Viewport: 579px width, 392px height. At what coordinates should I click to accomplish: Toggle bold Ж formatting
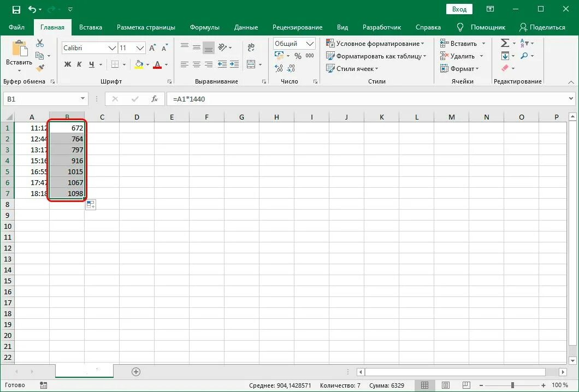coord(68,64)
